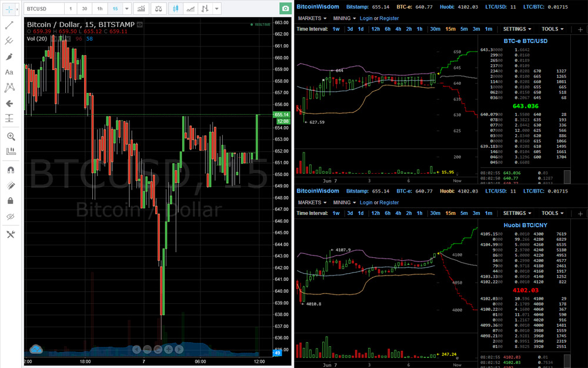The width and height of the screenshot is (588, 368).
Task: Click the plus icon in BTC-e panel toolbar
Action: coord(580,29)
